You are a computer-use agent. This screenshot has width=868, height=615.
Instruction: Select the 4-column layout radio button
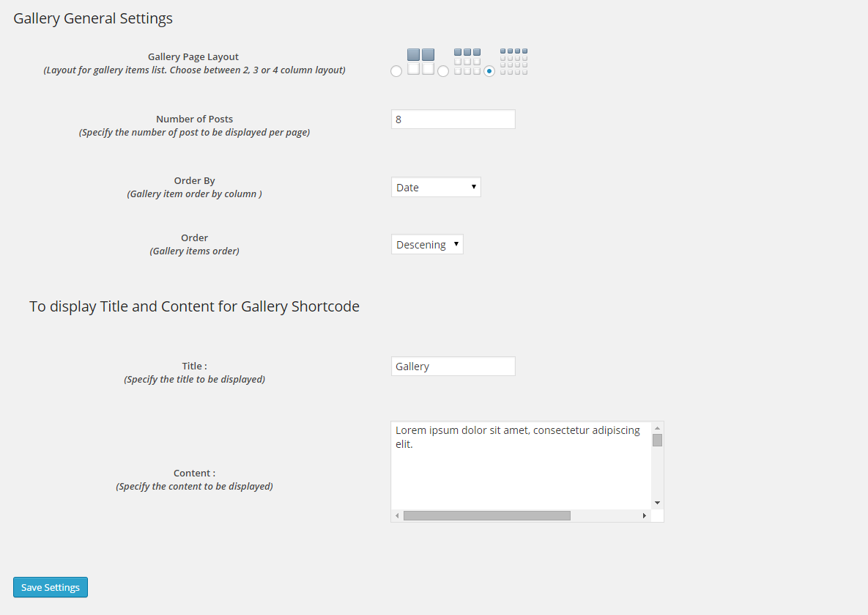pyautogui.click(x=489, y=71)
